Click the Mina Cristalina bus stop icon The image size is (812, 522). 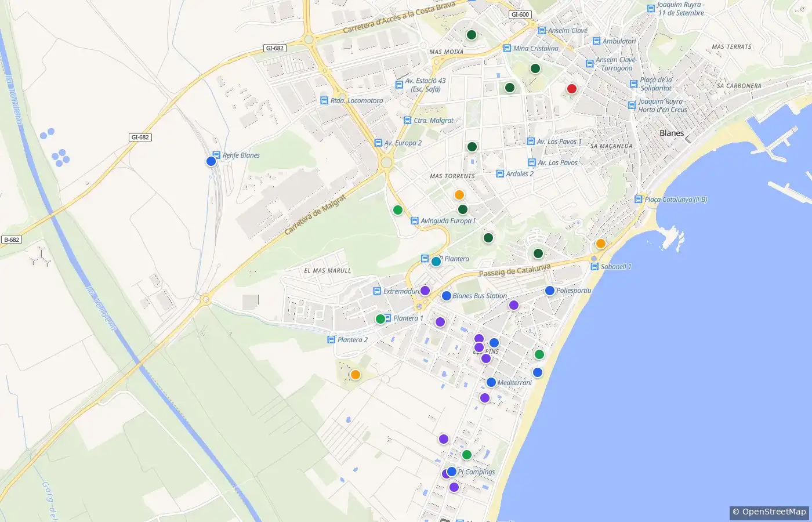[x=507, y=48]
